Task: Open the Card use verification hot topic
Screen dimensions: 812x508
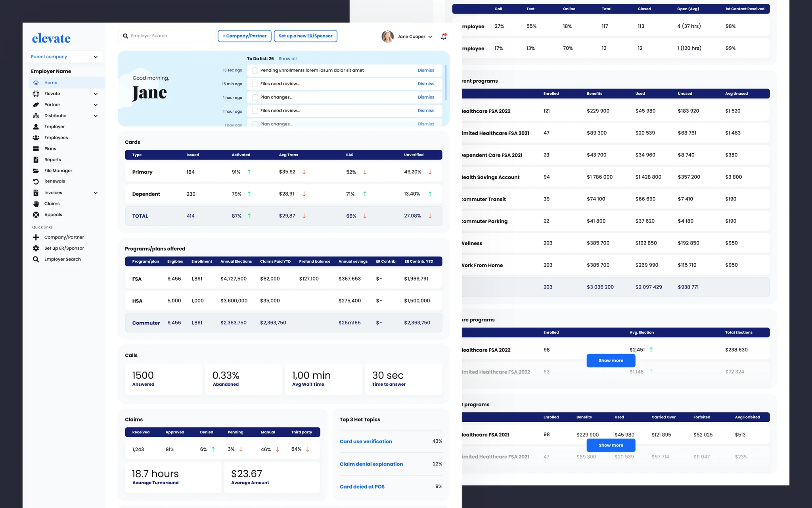Action: (x=366, y=441)
